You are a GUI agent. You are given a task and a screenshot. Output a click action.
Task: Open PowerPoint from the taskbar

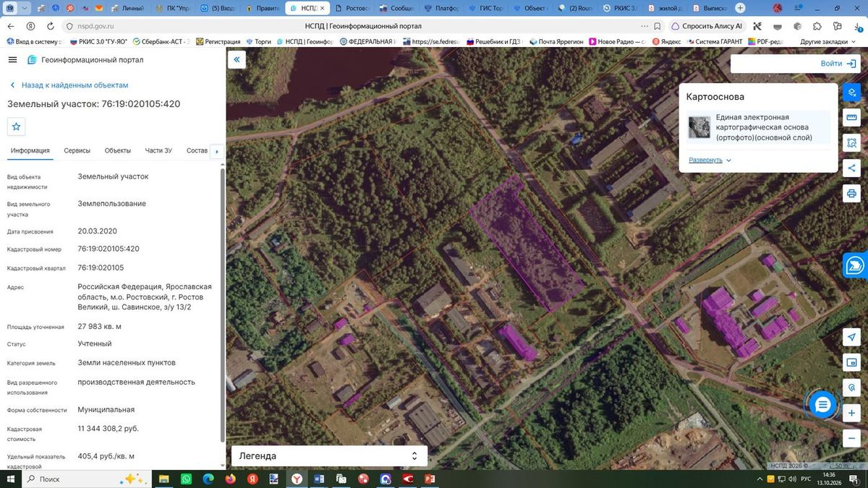tap(430, 479)
